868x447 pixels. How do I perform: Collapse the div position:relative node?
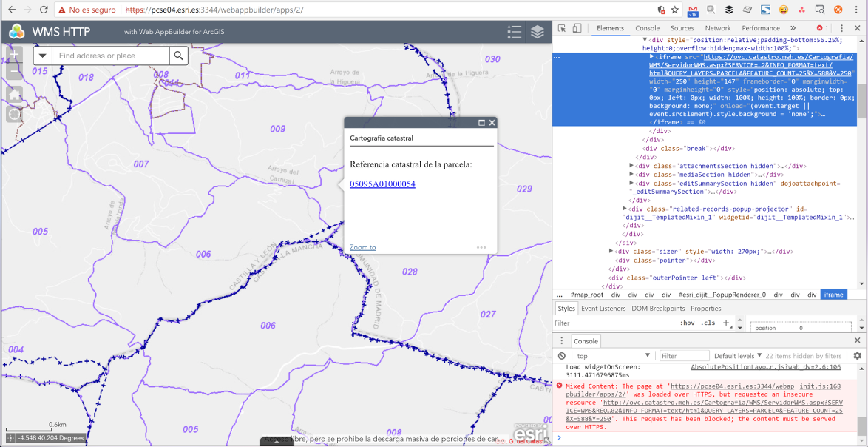(645, 40)
